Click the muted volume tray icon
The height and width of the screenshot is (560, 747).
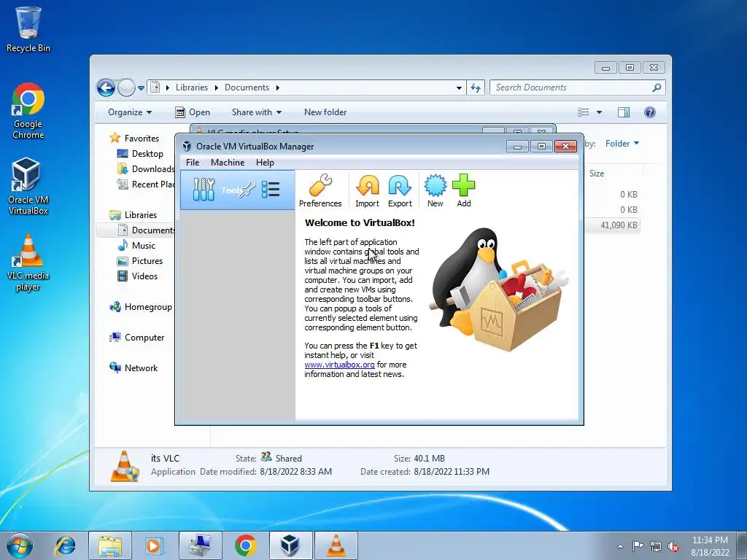[x=673, y=546]
